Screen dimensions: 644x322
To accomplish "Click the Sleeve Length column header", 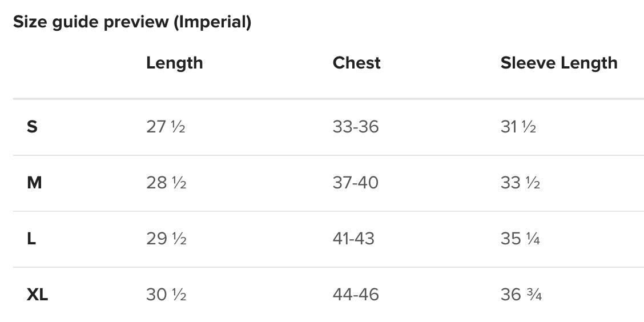I will pyautogui.click(x=558, y=63).
